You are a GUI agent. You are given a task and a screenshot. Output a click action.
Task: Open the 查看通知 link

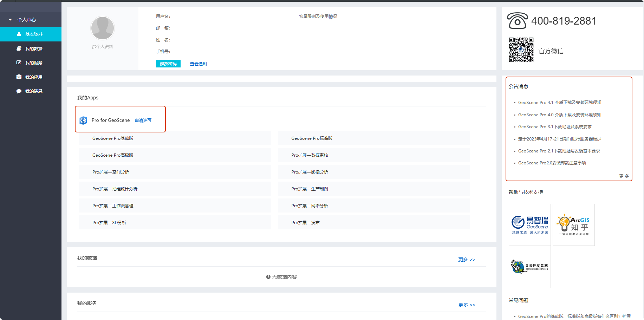199,64
